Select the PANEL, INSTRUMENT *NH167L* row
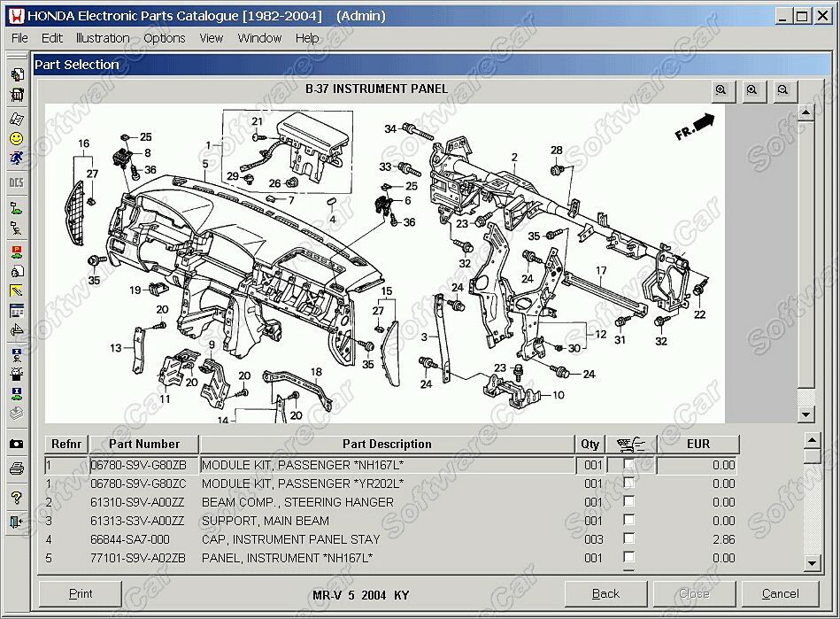Viewport: 840px width, 619px height. click(390, 558)
